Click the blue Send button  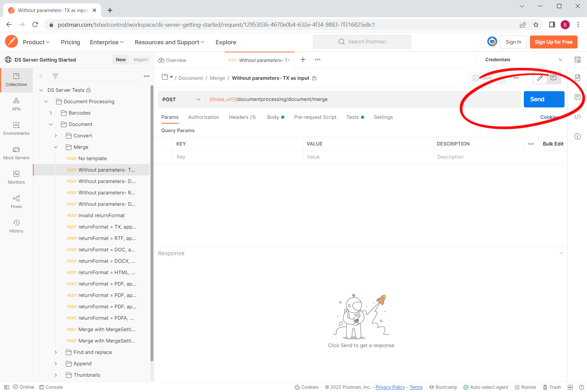(x=537, y=99)
